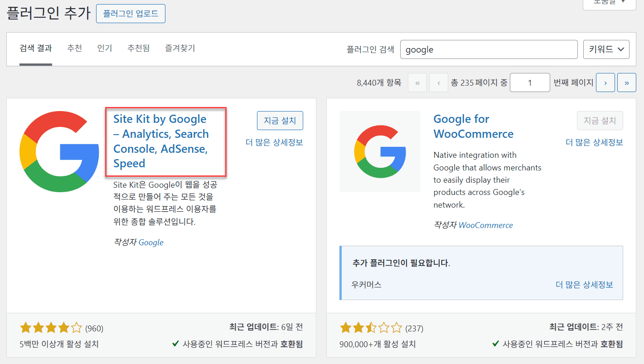This screenshot has width=644, height=364.
Task: Click Site Kit star rating
Action: [51, 328]
